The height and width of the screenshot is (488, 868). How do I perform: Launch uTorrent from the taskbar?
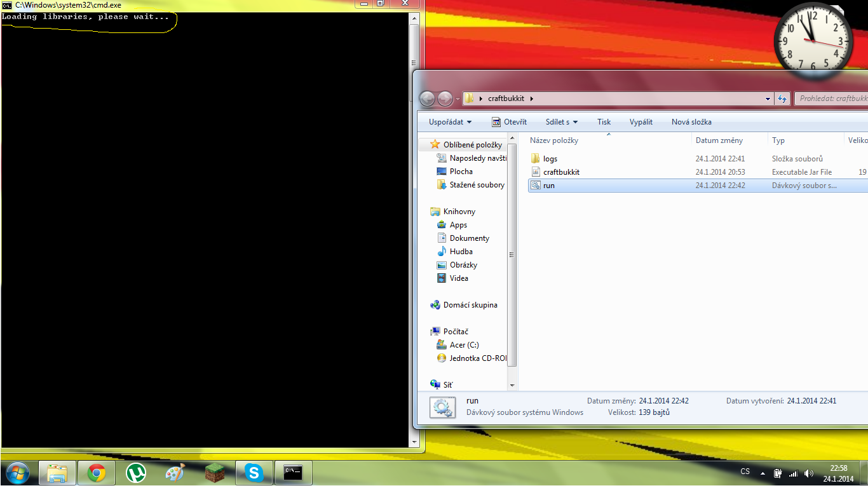click(x=136, y=473)
